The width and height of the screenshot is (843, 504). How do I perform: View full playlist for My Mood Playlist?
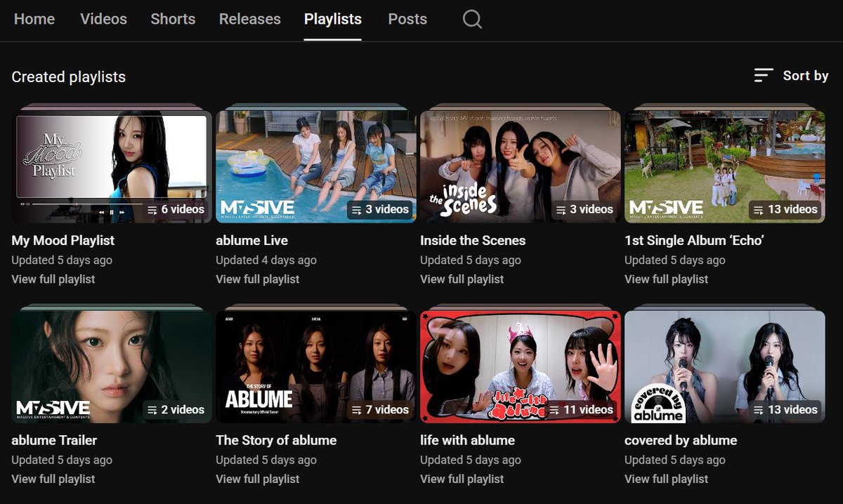53,279
